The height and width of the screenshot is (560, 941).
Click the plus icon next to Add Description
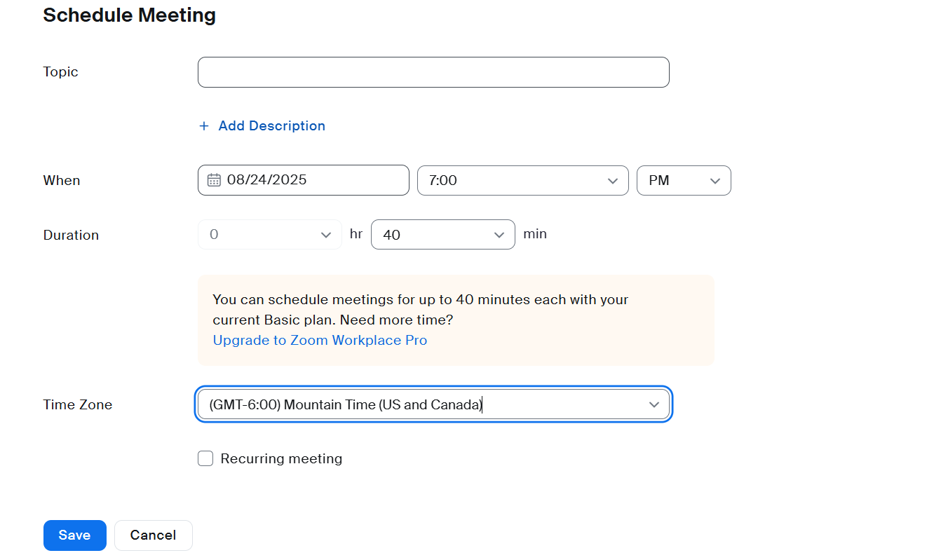[203, 125]
